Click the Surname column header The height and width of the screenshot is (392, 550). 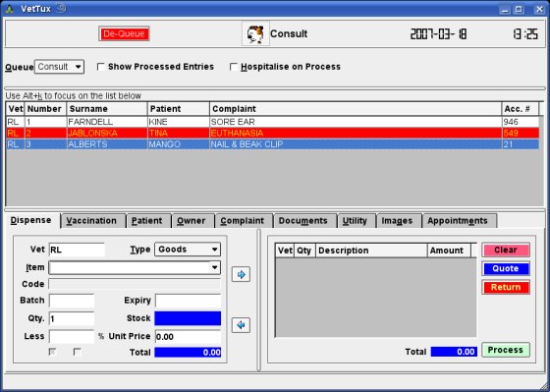(x=107, y=109)
